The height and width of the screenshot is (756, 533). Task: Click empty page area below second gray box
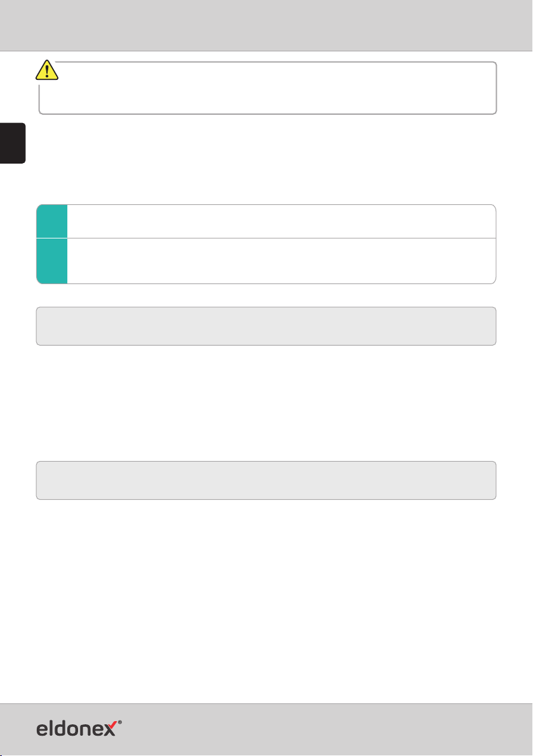(x=266, y=600)
